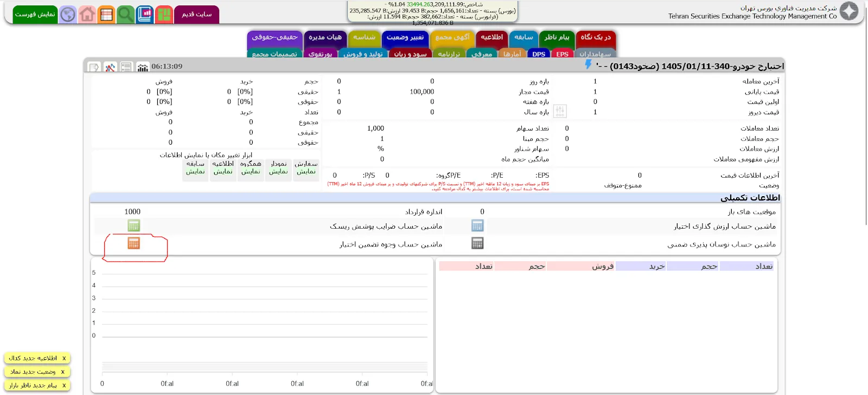868x395 pixels.
Task: Open the 'پیام ناظر' tab
Action: (x=557, y=38)
